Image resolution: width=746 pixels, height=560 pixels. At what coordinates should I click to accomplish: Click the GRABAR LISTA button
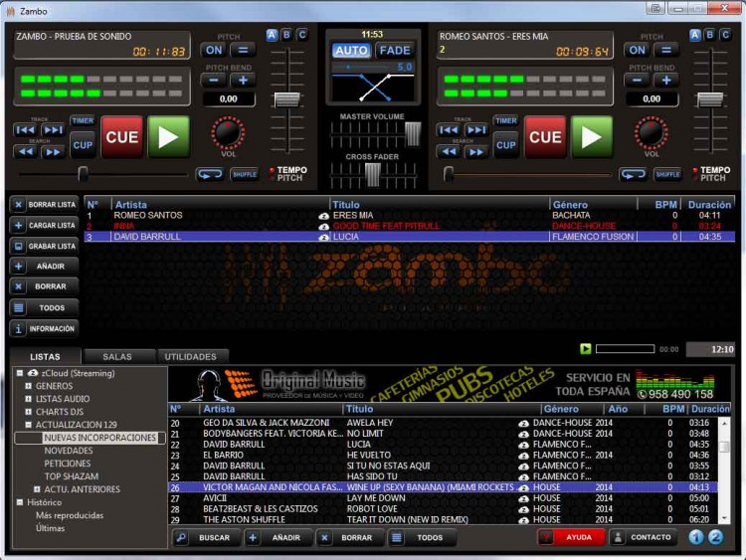(x=44, y=246)
